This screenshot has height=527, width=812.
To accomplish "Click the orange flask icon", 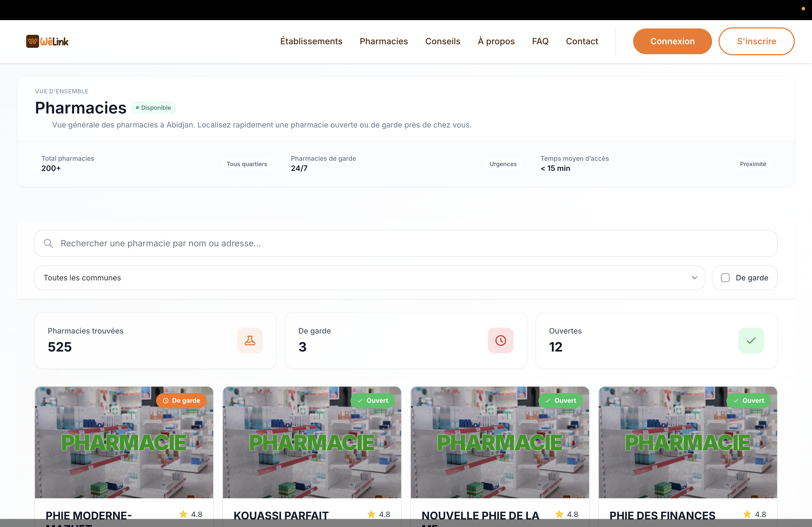I will tap(250, 340).
